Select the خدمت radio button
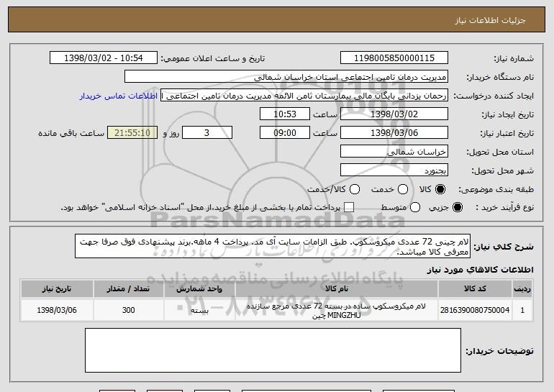 pyautogui.click(x=403, y=190)
